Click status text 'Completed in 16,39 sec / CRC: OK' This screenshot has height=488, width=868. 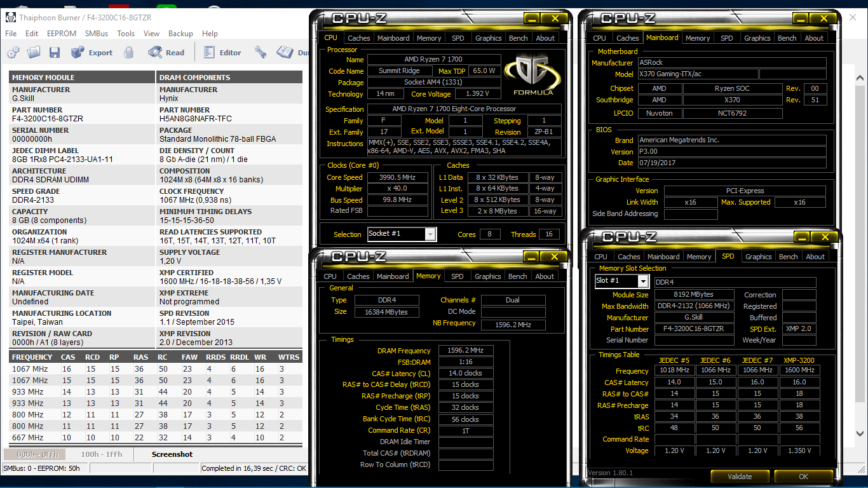[254, 468]
